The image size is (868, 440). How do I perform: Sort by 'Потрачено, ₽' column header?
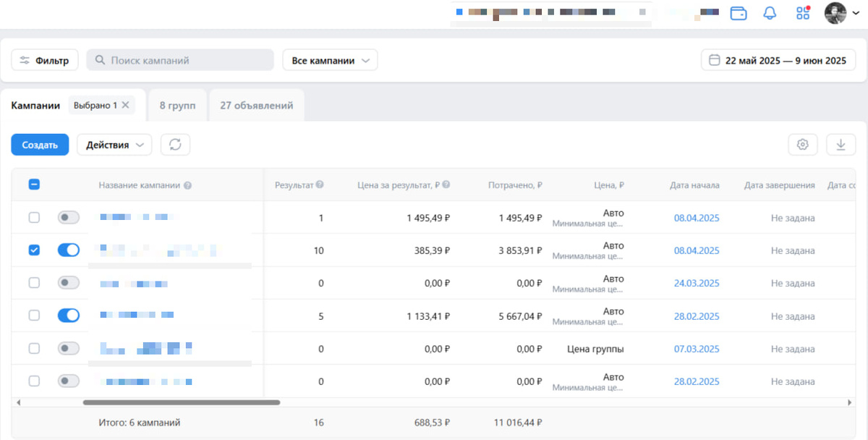(516, 185)
